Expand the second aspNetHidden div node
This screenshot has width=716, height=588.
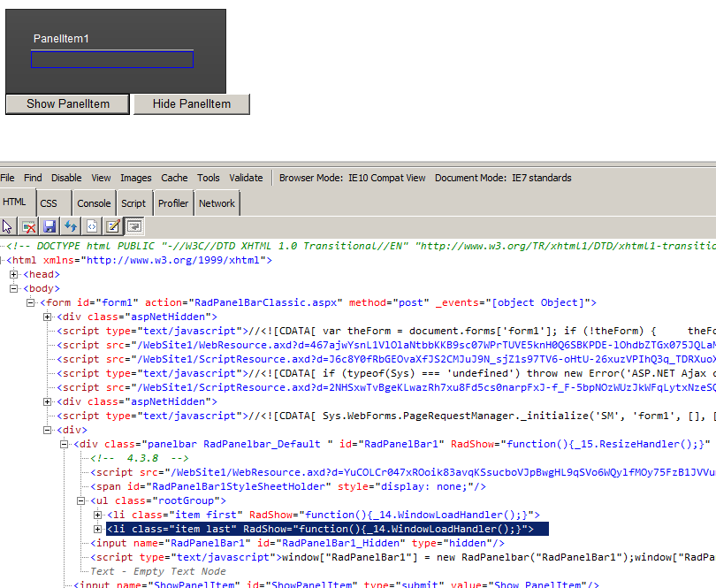[47, 402]
